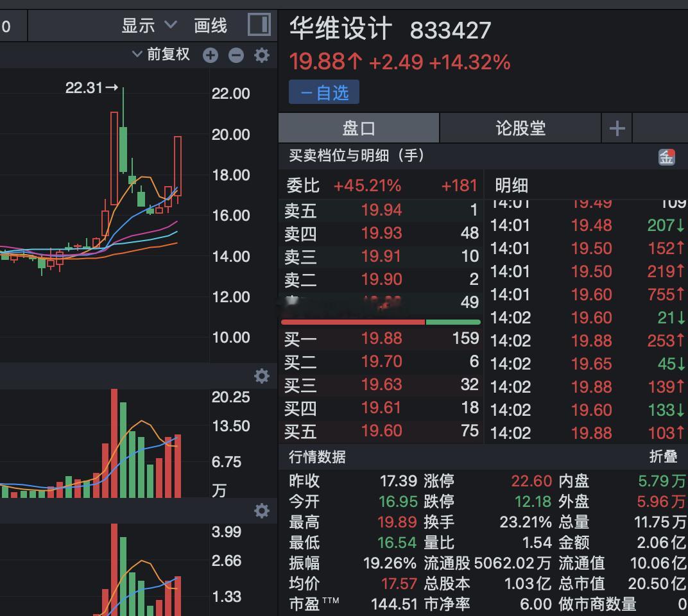The width and height of the screenshot is (688, 616).
Task: Click trade detail 19.65 with 45 volume
Action: (587, 364)
